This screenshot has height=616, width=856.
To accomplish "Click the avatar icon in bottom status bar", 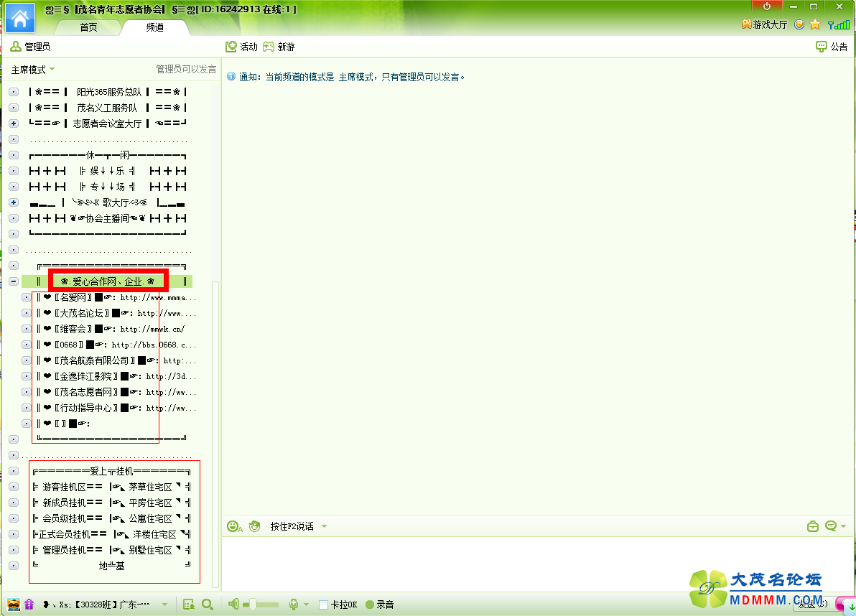I will click(x=14, y=605).
